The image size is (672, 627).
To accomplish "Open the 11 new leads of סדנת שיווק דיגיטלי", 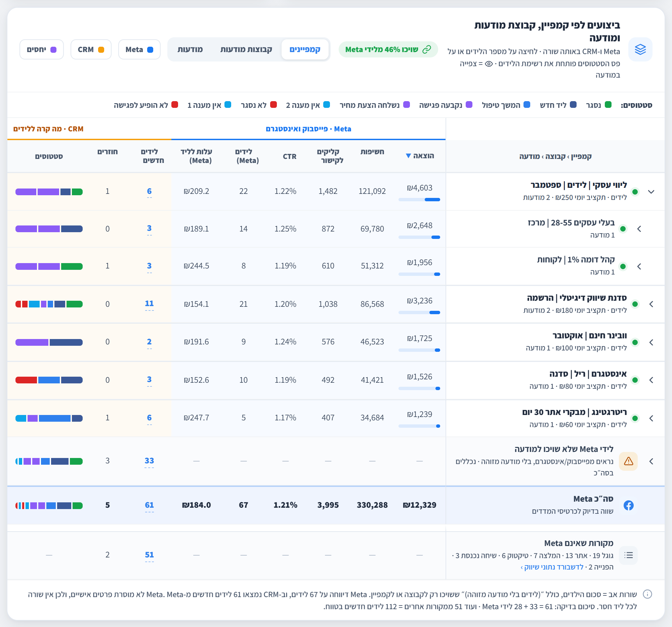I will (150, 303).
